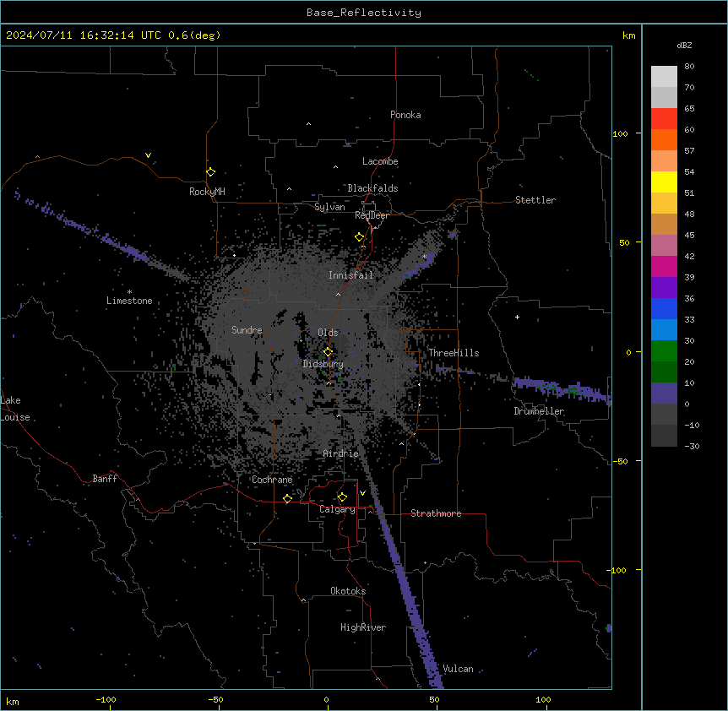Click the 80 value on the dBZ scale
The height and width of the screenshot is (711, 728).
(689, 67)
